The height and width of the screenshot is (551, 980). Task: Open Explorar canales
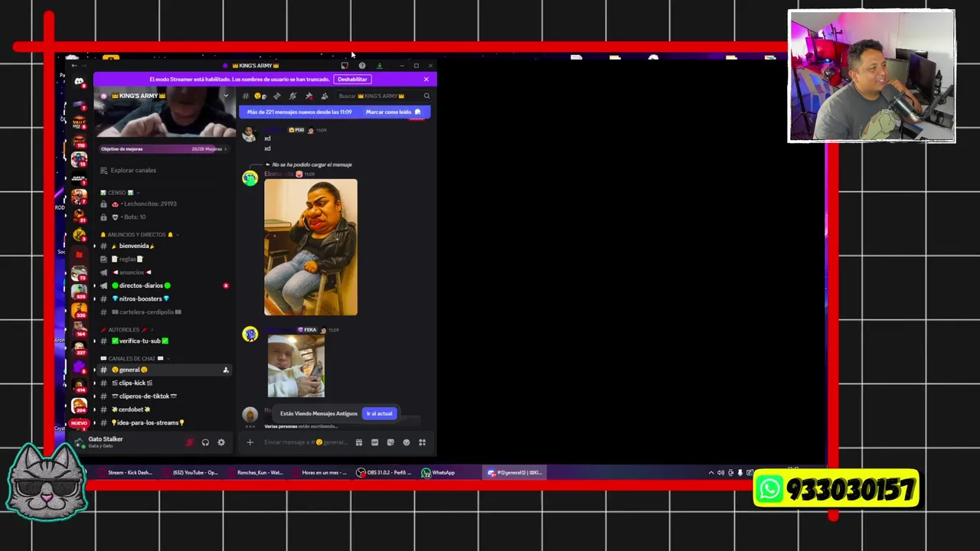[x=133, y=170]
